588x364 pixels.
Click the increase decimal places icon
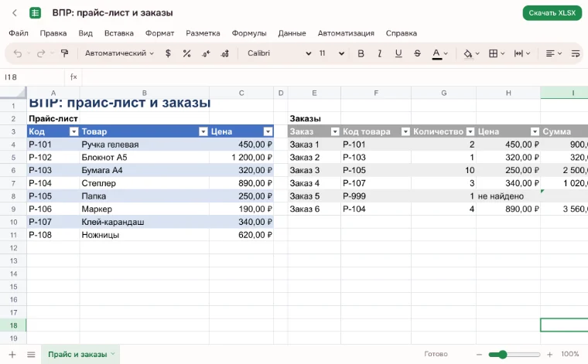224,53
